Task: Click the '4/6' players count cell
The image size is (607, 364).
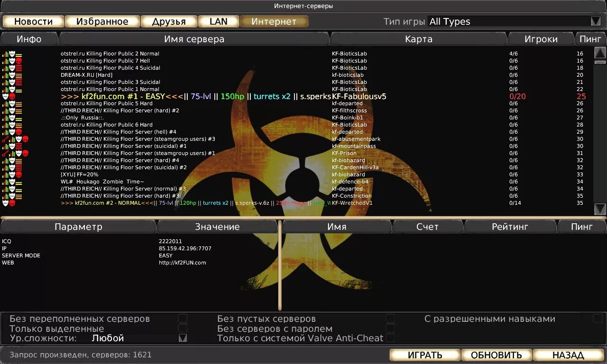Action: tap(514, 54)
